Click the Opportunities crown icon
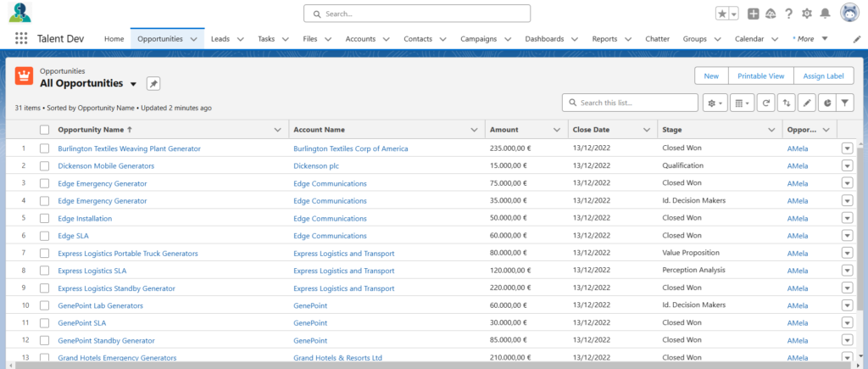This screenshot has height=369, width=868. [x=25, y=75]
